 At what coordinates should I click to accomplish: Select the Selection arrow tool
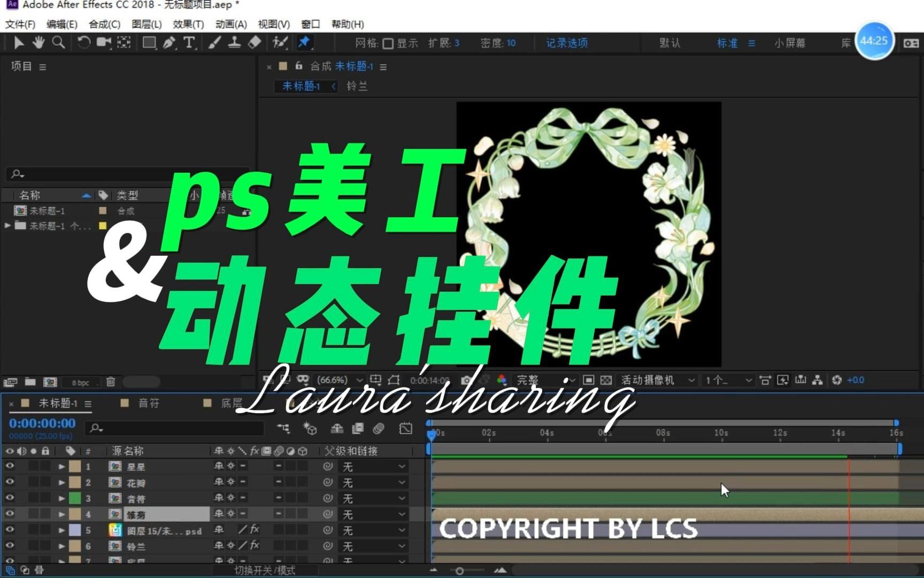19,43
